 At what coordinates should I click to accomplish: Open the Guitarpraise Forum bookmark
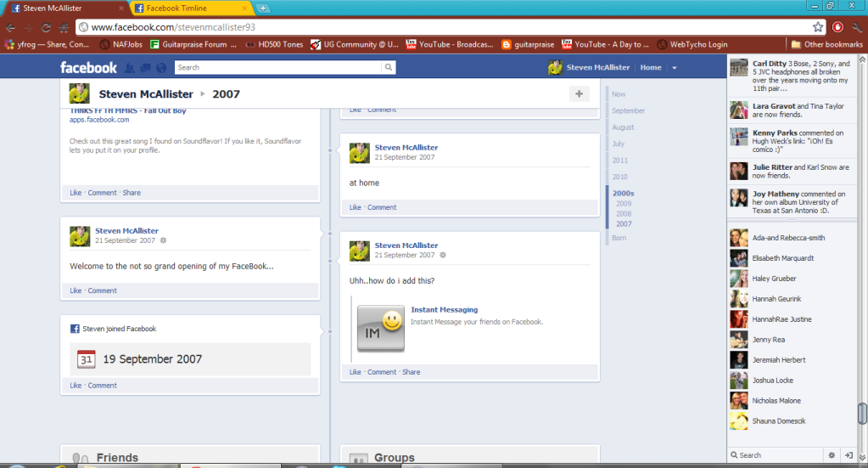tap(193, 44)
